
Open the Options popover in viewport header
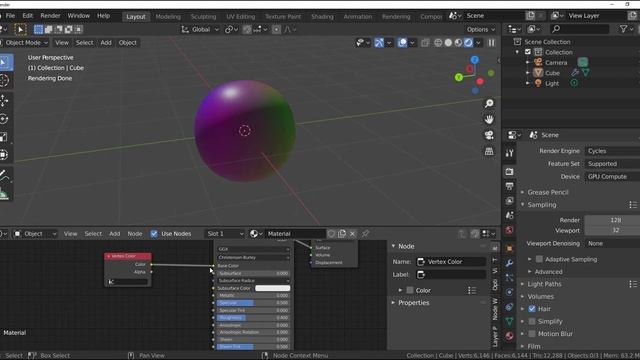pyautogui.click(x=481, y=29)
